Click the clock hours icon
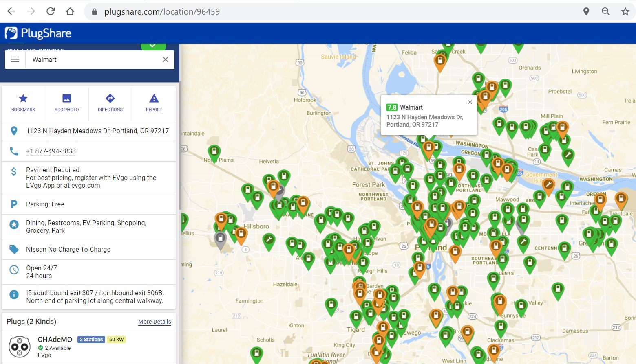Viewport: 636px width, 364px height. [14, 270]
